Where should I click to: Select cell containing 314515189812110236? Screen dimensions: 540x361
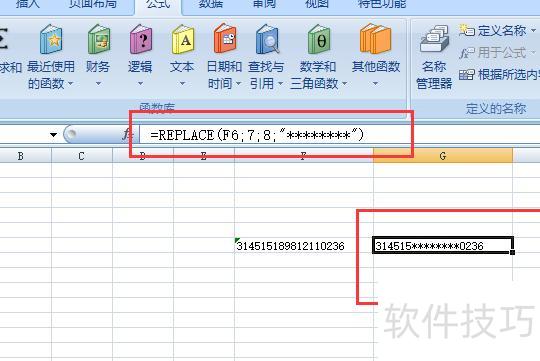(303, 246)
